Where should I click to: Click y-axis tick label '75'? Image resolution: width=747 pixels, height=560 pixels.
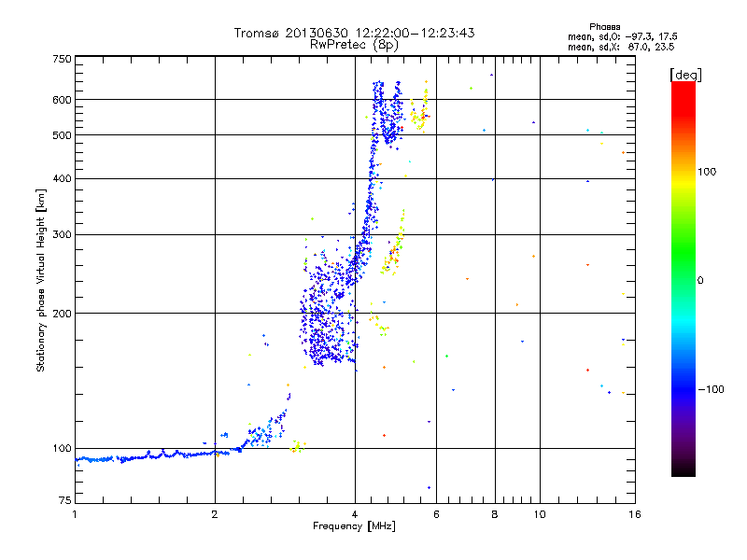click(65, 500)
